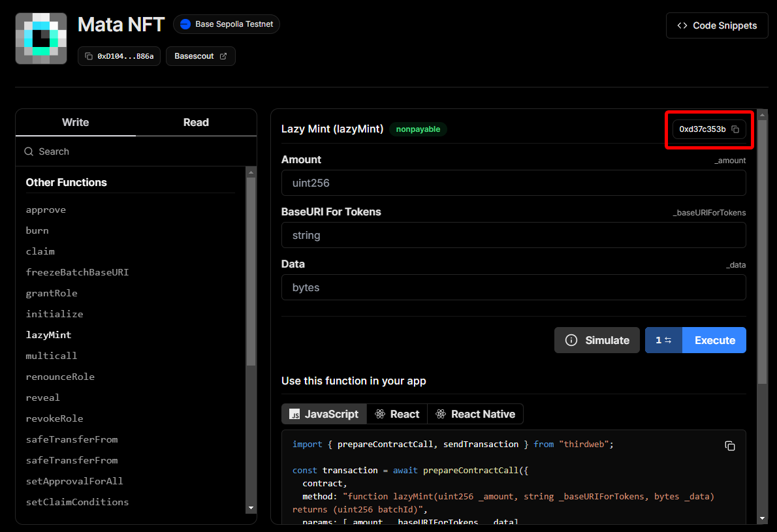Switch to the React snippet tab
Viewport: 777px width, 532px height.
397,414
